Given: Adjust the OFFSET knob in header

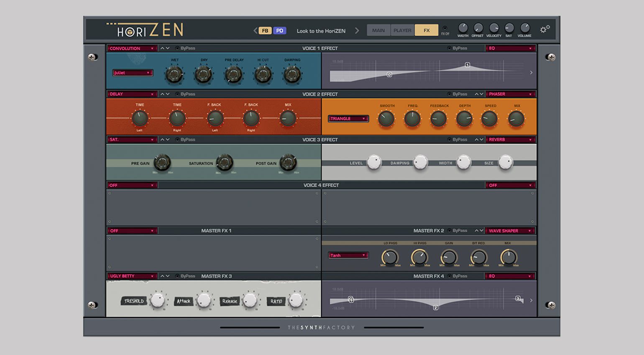Looking at the screenshot, I should pyautogui.click(x=478, y=28).
